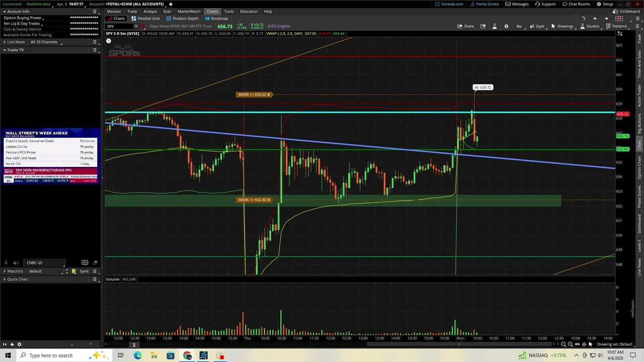This screenshot has width=644, height=362.
Task: Expand the Quick Chart gadget
Action: pos(5,279)
